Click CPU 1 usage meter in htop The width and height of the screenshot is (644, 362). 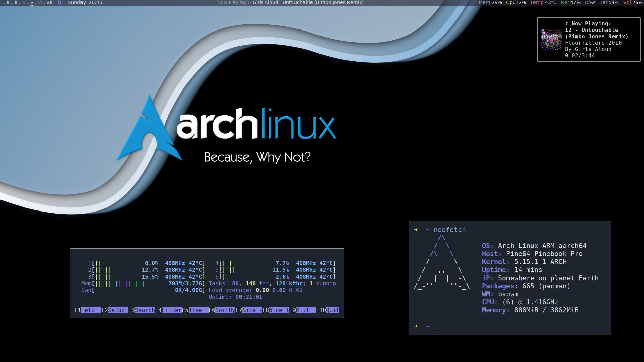click(x=146, y=263)
